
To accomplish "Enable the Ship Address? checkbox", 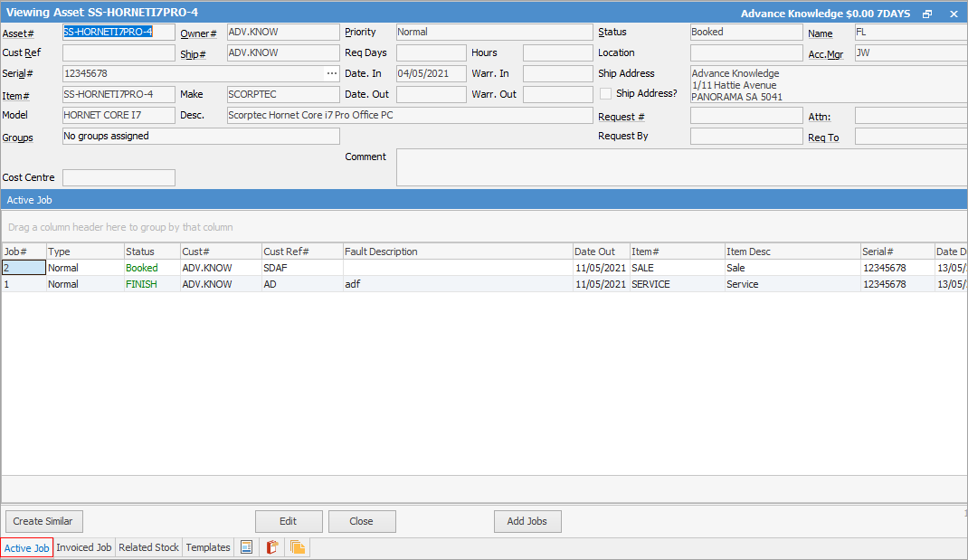I will click(604, 93).
